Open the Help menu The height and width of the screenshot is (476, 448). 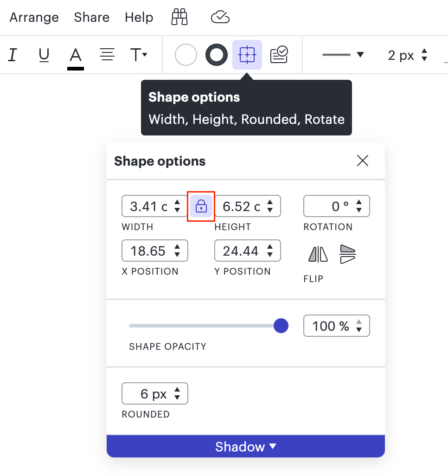pyautogui.click(x=139, y=17)
